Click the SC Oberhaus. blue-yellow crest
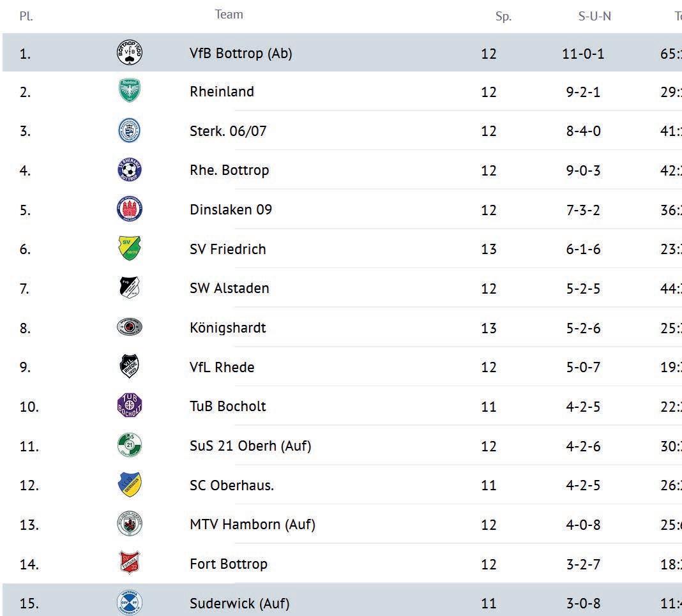Image resolution: width=682 pixels, height=616 pixels. pyautogui.click(x=130, y=485)
